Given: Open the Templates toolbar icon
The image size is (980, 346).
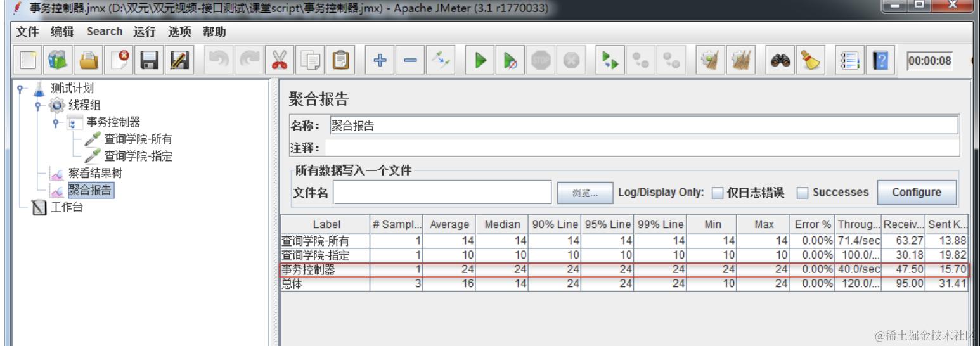Looking at the screenshot, I should coord(58,60).
